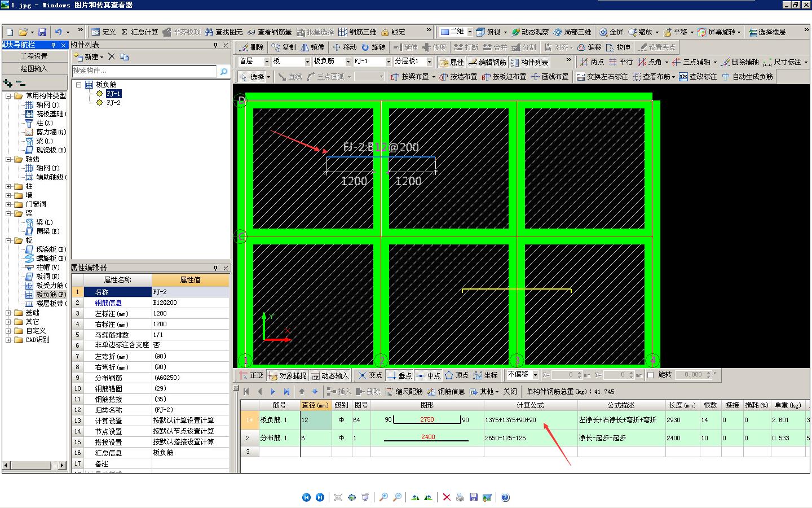Open 工程设置 project settings tab
Image resolution: width=812 pixels, height=508 pixels.
(x=34, y=56)
